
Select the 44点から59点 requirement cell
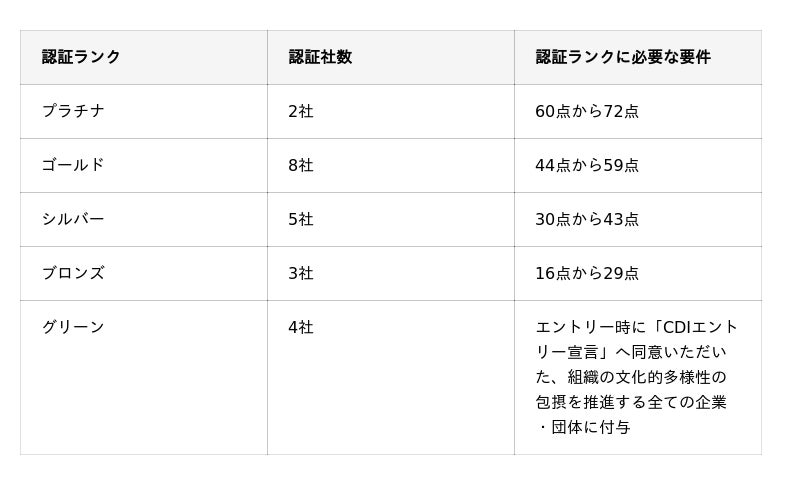(x=586, y=165)
